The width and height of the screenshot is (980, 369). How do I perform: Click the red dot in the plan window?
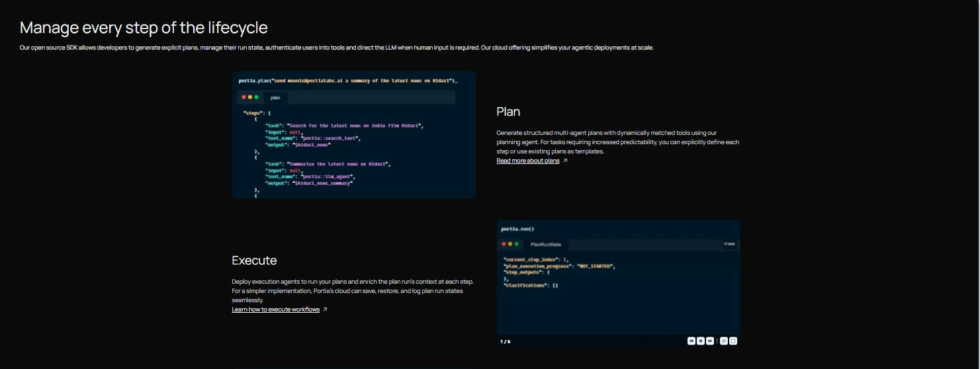tap(244, 97)
